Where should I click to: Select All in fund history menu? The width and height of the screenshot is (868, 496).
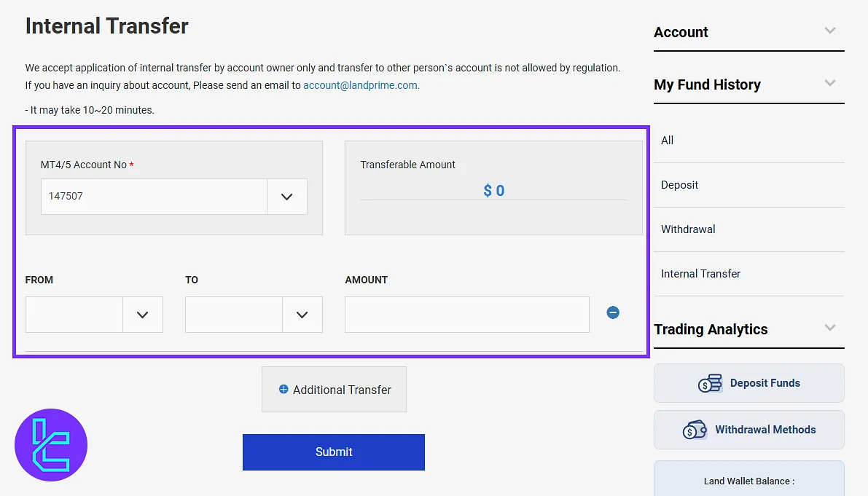pos(668,141)
